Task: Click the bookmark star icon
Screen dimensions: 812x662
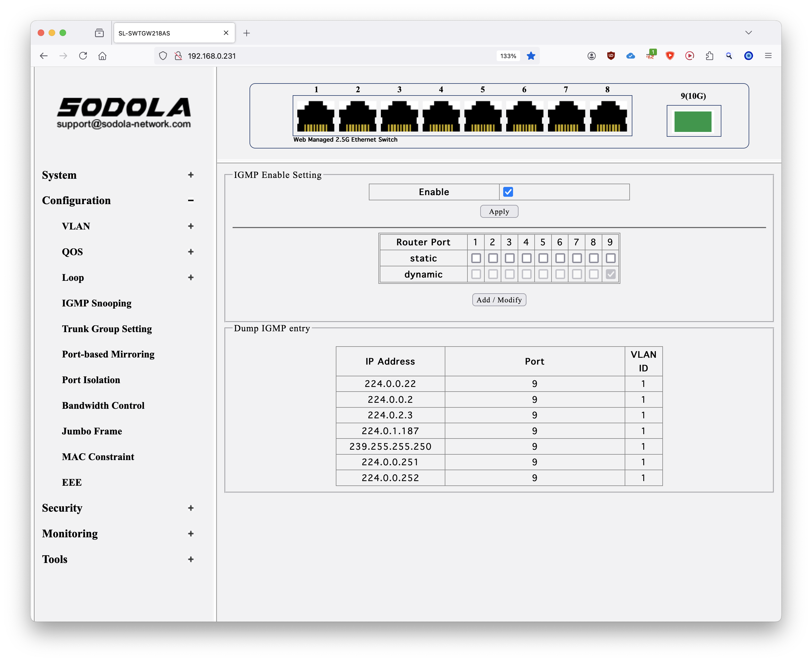Action: tap(531, 56)
